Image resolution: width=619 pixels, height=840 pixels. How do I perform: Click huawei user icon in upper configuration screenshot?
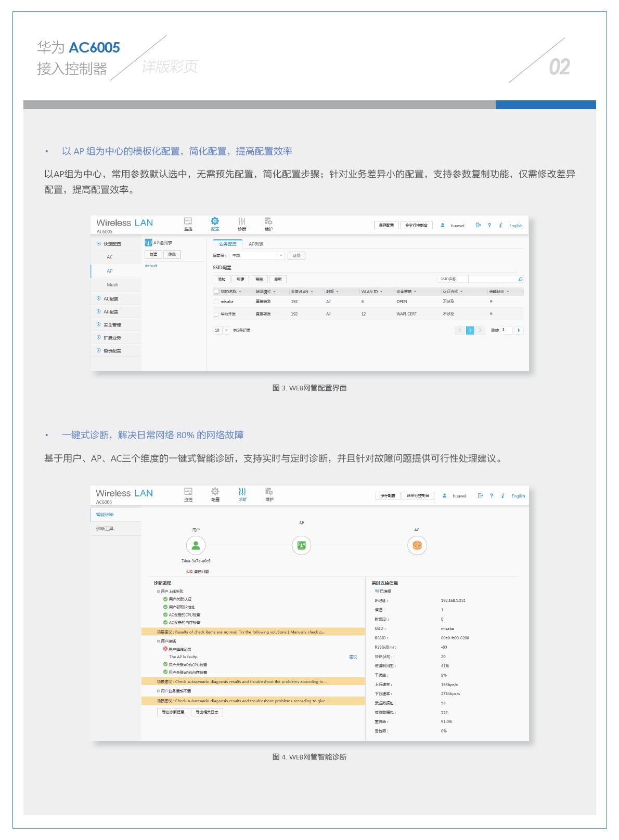click(x=443, y=225)
